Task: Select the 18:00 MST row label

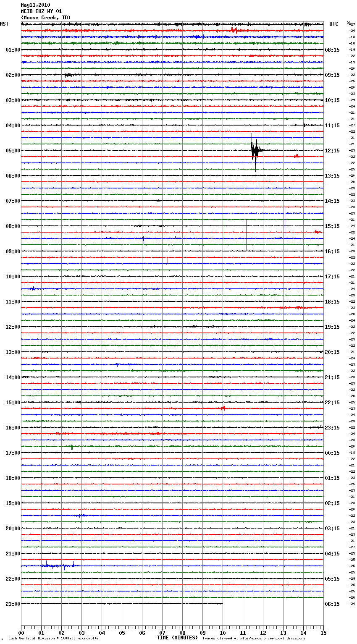Action: click(x=13, y=478)
